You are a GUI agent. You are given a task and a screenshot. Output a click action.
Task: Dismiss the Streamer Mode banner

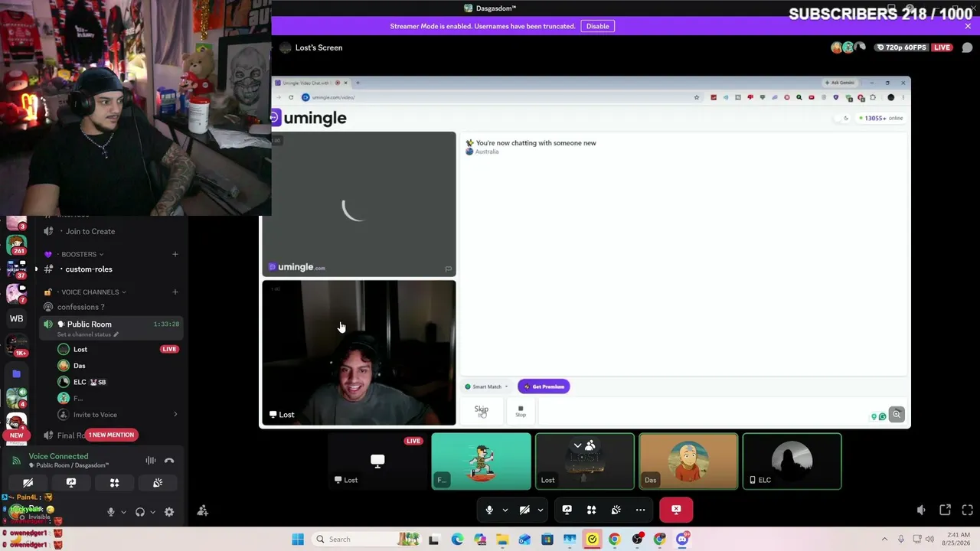point(968,26)
